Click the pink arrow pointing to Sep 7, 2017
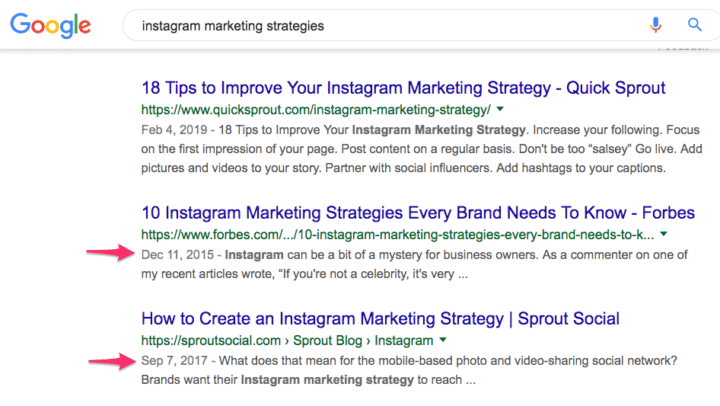This screenshot has width=720, height=406. (x=112, y=361)
